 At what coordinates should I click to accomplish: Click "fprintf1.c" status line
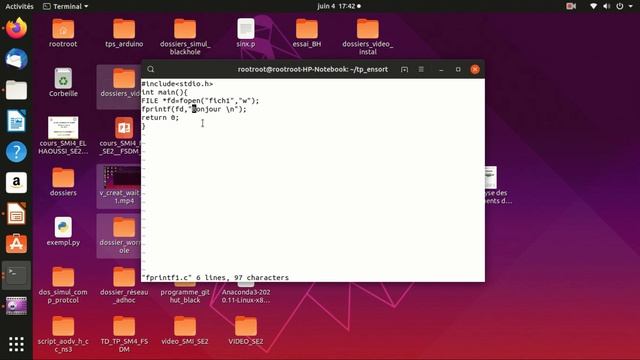215,278
